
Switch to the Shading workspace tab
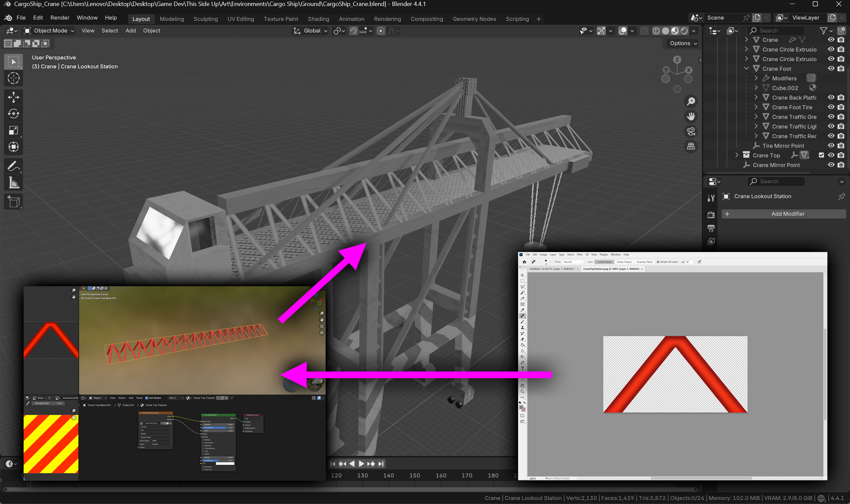[318, 19]
